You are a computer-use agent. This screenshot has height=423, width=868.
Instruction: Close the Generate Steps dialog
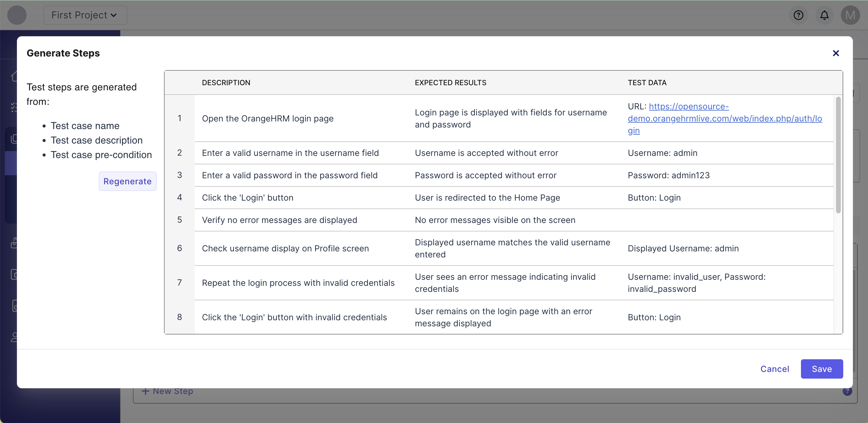(836, 53)
